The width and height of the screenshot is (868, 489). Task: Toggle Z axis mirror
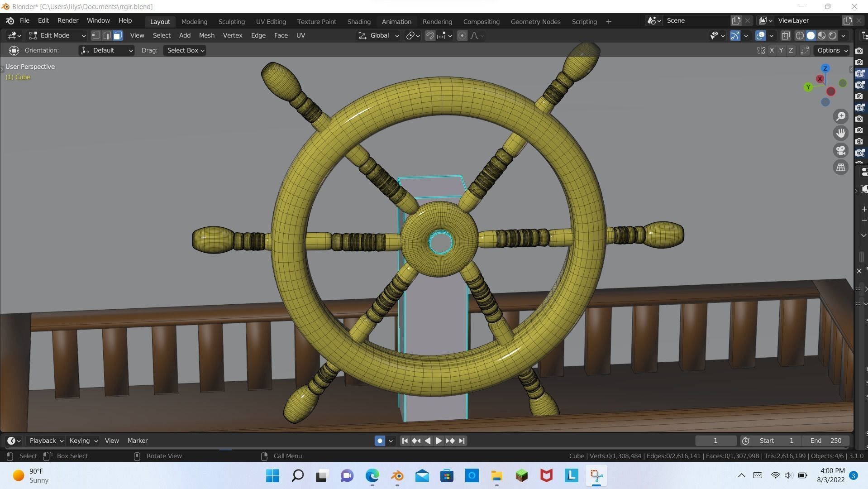click(x=791, y=50)
